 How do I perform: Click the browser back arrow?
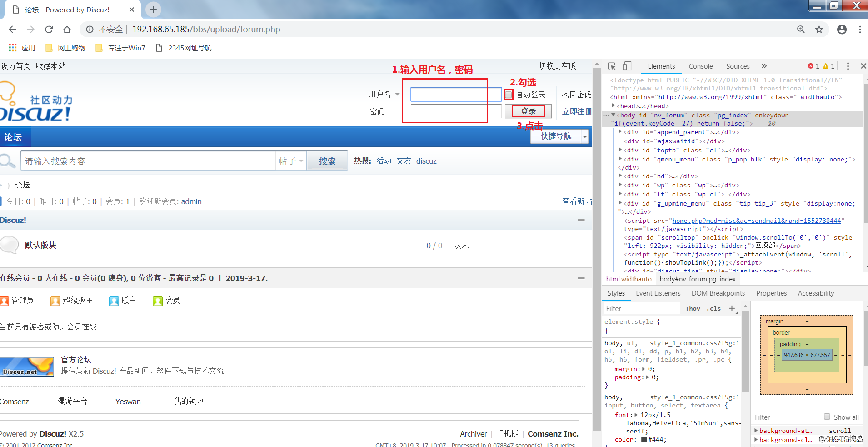pos(12,30)
